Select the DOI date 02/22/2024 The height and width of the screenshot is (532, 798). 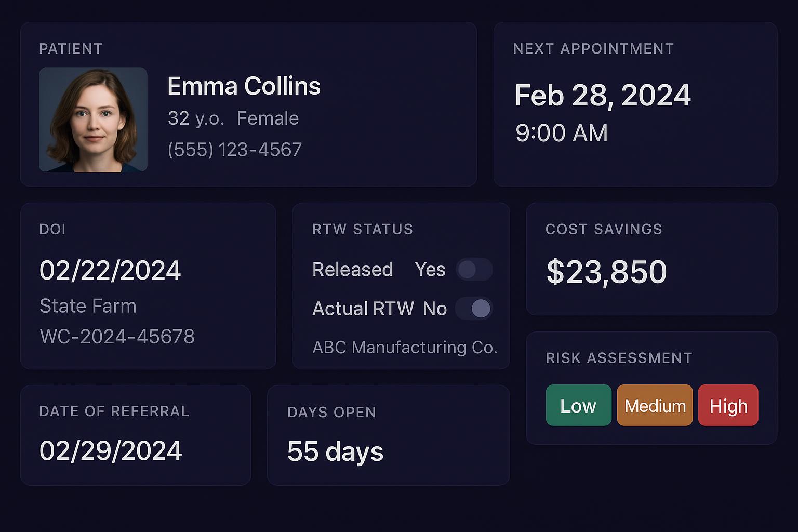111,270
